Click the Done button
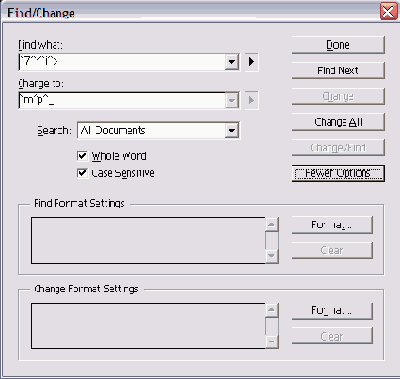Viewport: 400px width, 379px height. pos(338,45)
